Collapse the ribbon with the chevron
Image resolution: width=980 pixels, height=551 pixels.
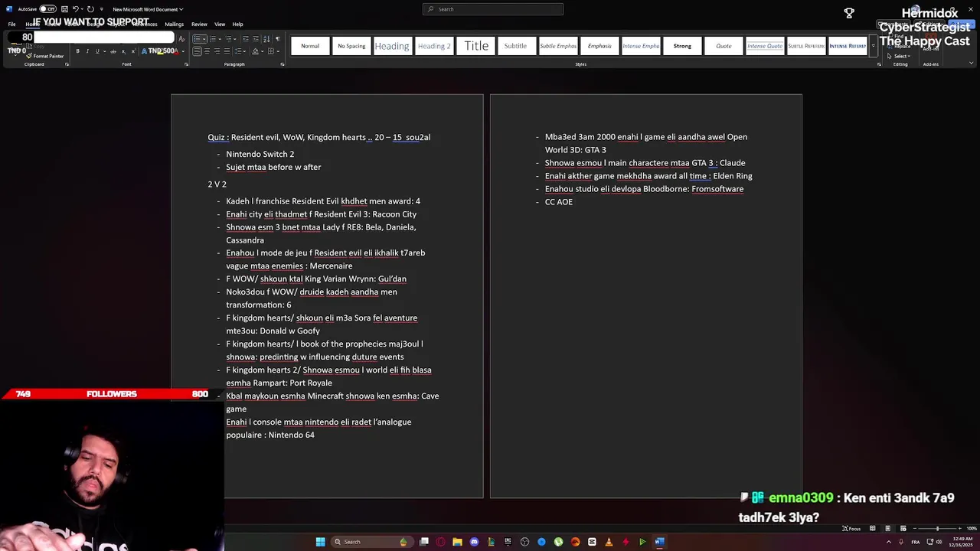tap(972, 64)
